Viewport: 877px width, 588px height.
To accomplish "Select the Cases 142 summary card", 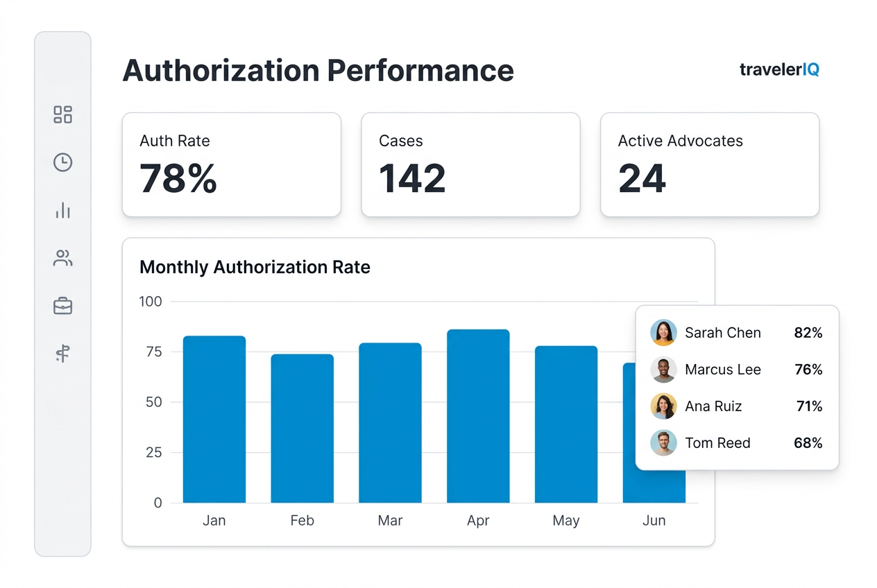I will [x=470, y=164].
